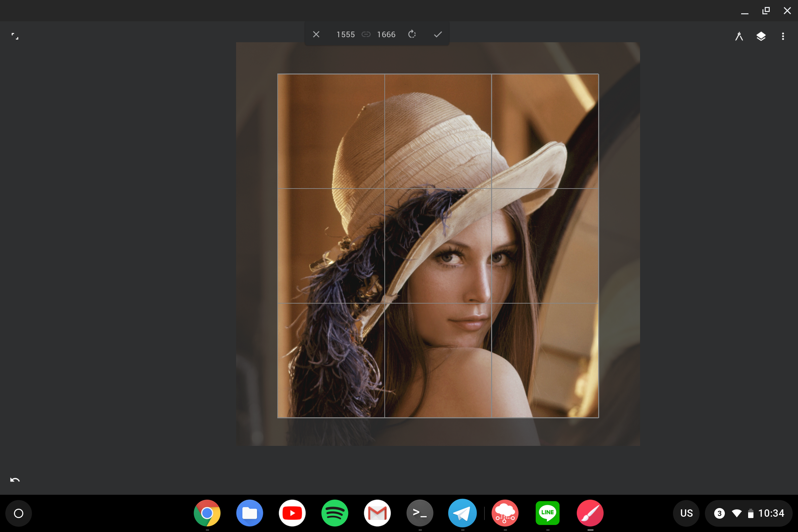Cancel the crop with the X icon
This screenshot has width=798, height=532.
316,34
